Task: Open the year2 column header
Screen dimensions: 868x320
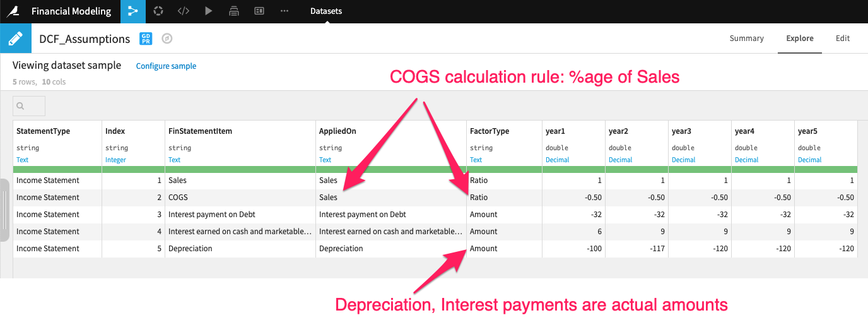Action: point(618,131)
